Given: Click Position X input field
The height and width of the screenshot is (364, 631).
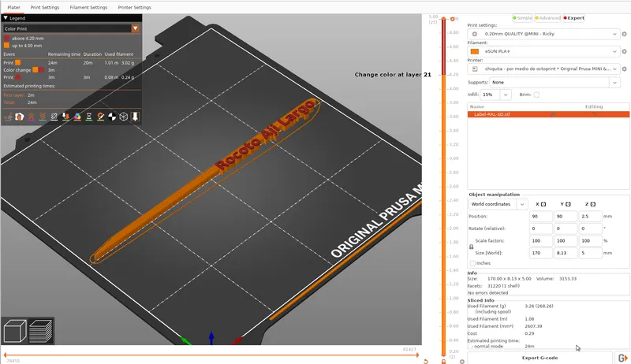Looking at the screenshot, I should click(x=540, y=216).
